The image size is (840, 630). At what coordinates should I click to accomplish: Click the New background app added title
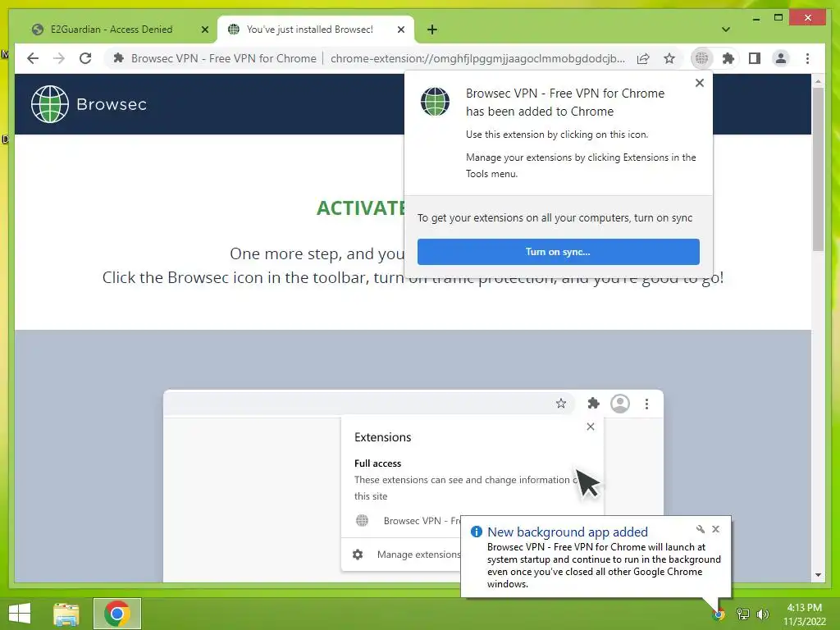click(x=568, y=532)
